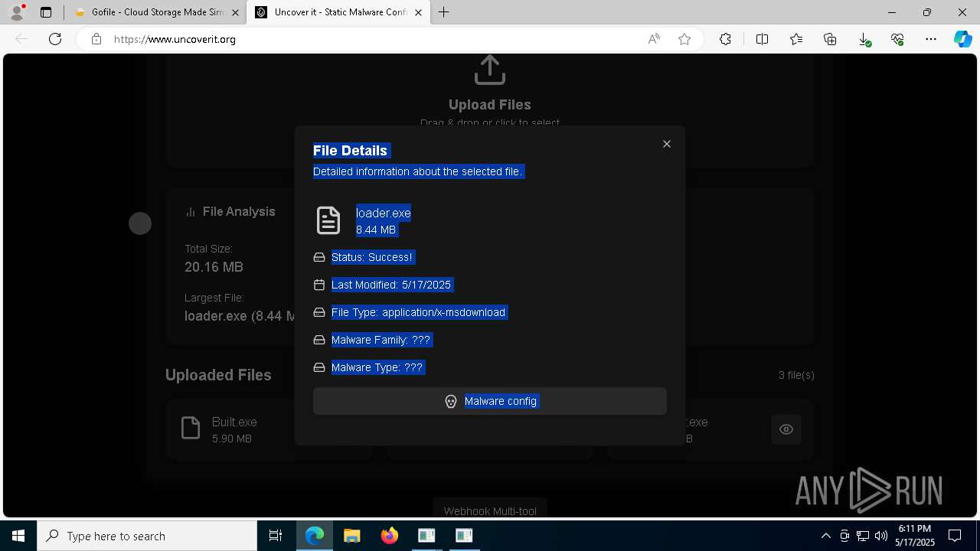Open the Favorites list icon
Viewport: 980px width, 551px height.
796,39
